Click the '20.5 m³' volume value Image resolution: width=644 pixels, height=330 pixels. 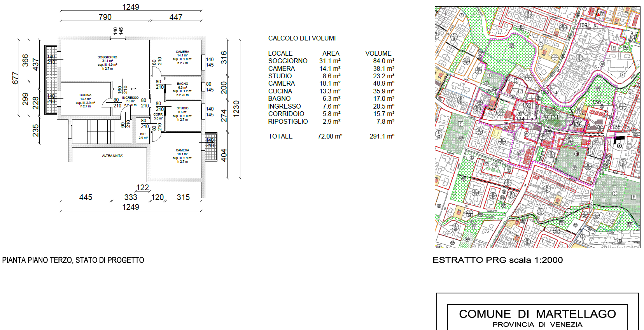(383, 106)
